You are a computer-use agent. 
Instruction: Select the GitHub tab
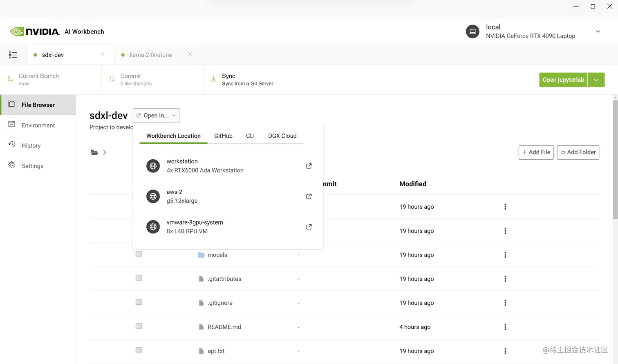(223, 136)
